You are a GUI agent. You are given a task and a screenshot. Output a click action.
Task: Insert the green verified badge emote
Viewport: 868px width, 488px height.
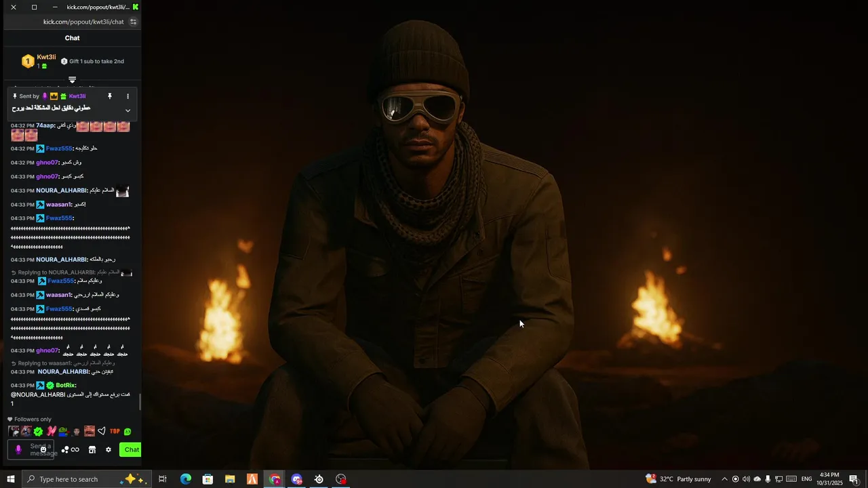coord(38,431)
